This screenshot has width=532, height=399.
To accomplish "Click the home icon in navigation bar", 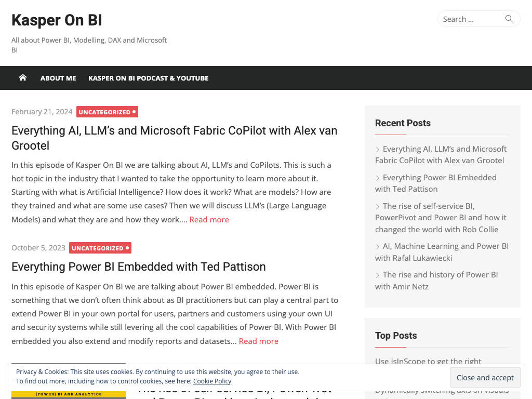I will [23, 78].
